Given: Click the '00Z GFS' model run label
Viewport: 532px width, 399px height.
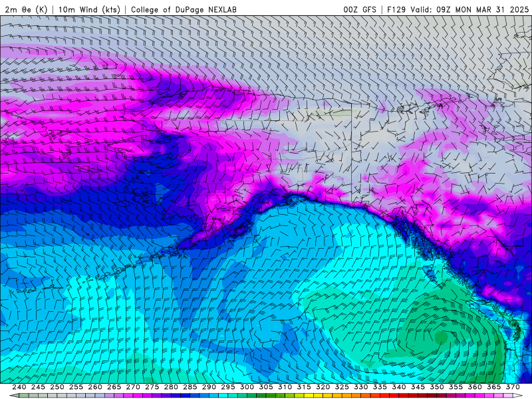Looking at the screenshot, I should coord(360,9).
